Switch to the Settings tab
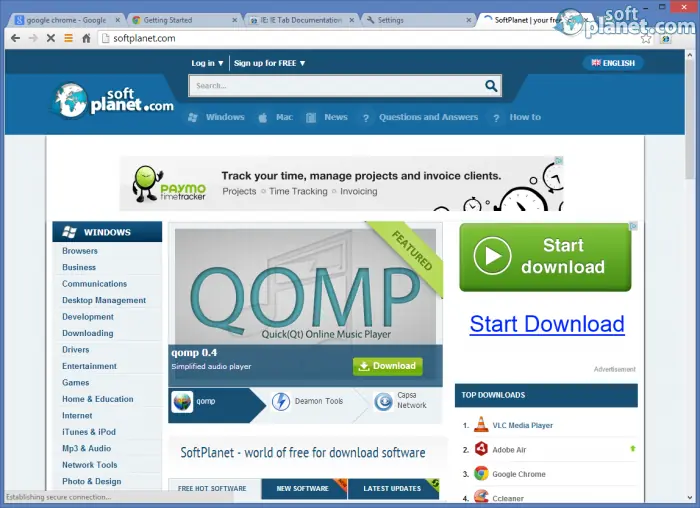700x508 pixels. (x=417, y=20)
